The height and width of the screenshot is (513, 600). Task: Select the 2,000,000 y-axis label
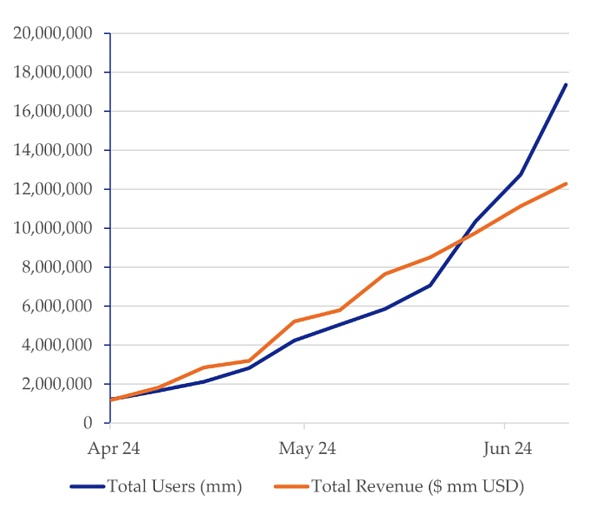(x=57, y=384)
